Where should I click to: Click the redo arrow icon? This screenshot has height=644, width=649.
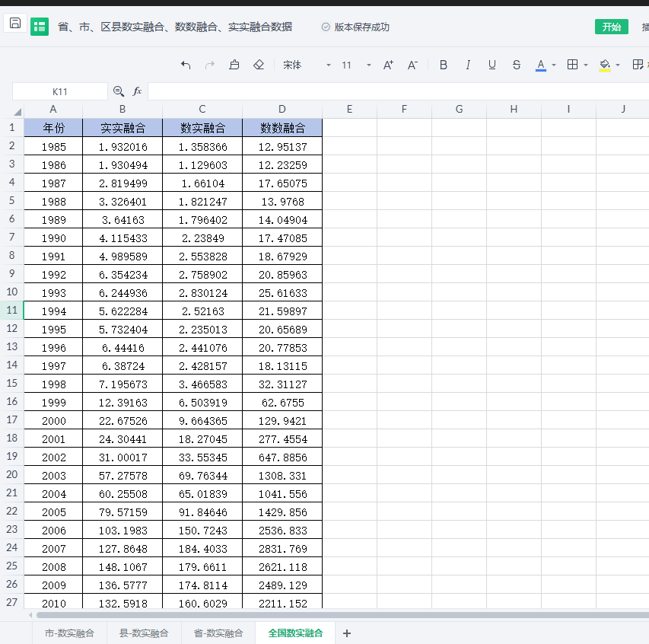pyautogui.click(x=210, y=65)
